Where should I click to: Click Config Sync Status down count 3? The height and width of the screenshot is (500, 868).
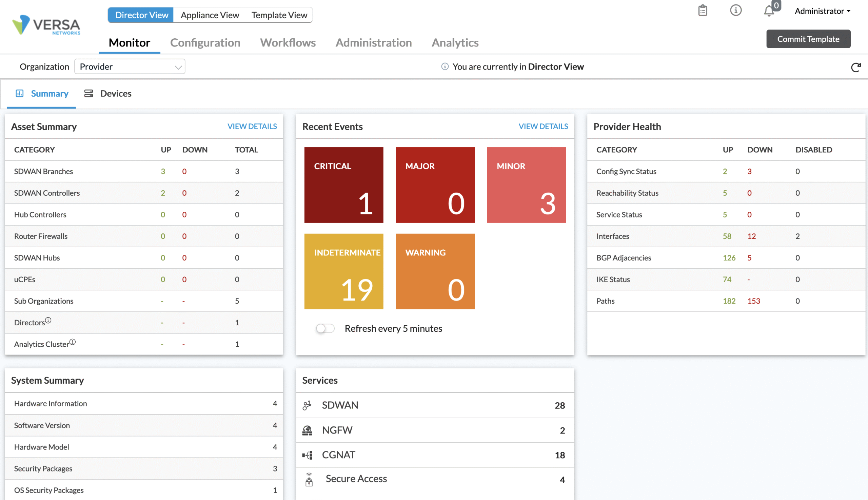tap(749, 171)
